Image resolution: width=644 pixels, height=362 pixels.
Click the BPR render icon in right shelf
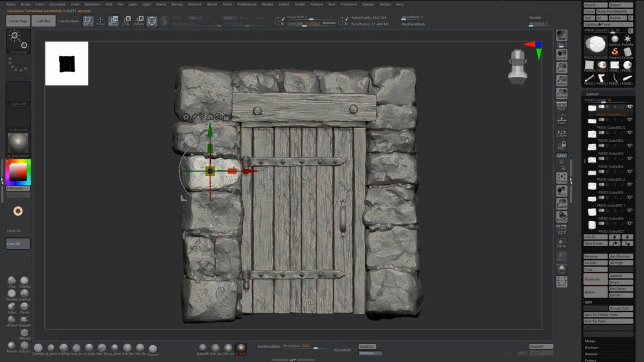tap(561, 36)
